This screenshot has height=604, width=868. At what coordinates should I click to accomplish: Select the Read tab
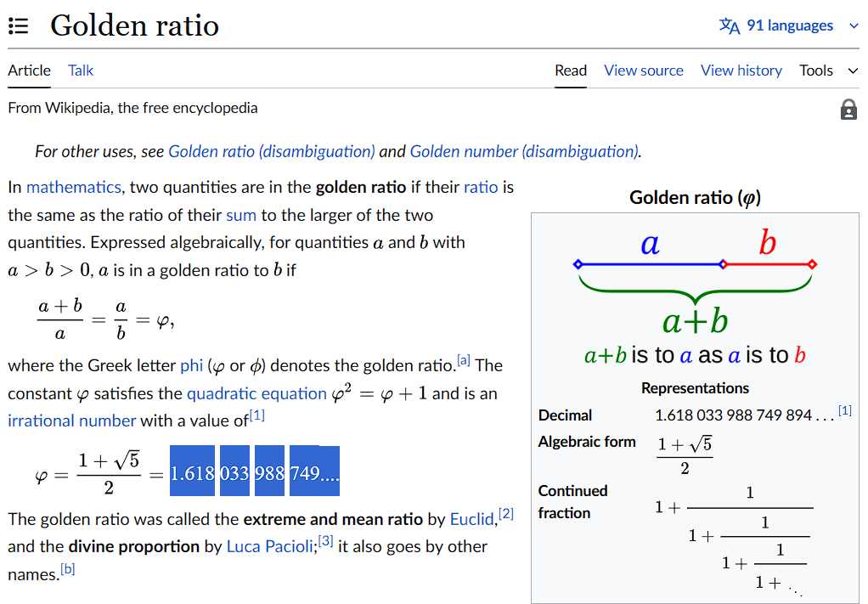click(570, 71)
